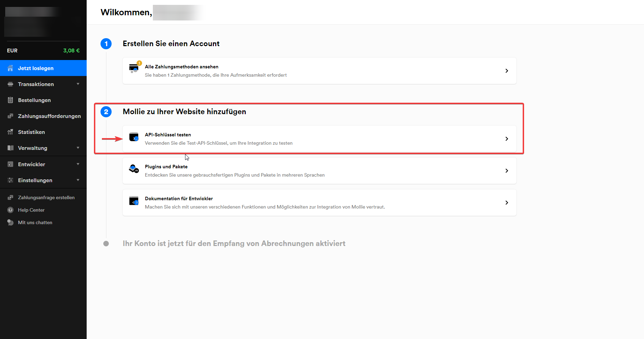Open Plugins und Pakete title
Viewport: 644px width, 339px height.
point(166,167)
